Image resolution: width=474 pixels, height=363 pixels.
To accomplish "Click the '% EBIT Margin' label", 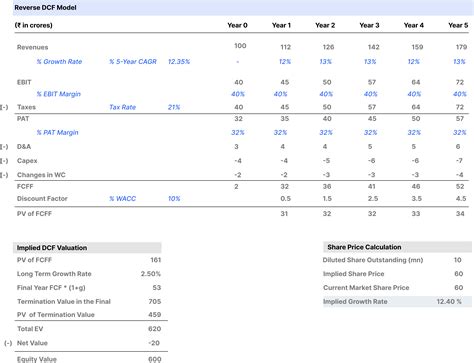I will click(59, 94).
